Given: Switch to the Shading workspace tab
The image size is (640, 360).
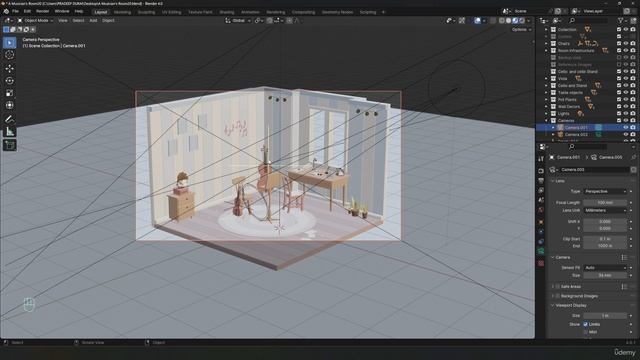Looking at the screenshot, I should coord(227,12).
